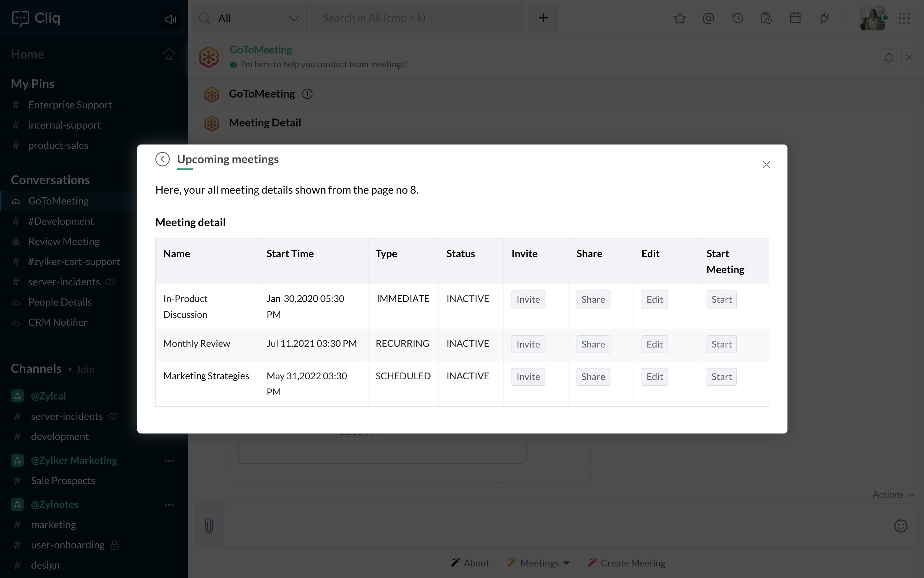Edit the Monthly Review meeting
The image size is (924, 578).
tap(655, 344)
